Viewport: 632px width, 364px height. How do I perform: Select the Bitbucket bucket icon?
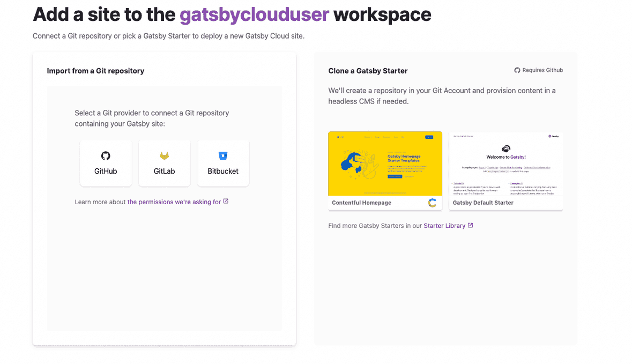pos(223,155)
